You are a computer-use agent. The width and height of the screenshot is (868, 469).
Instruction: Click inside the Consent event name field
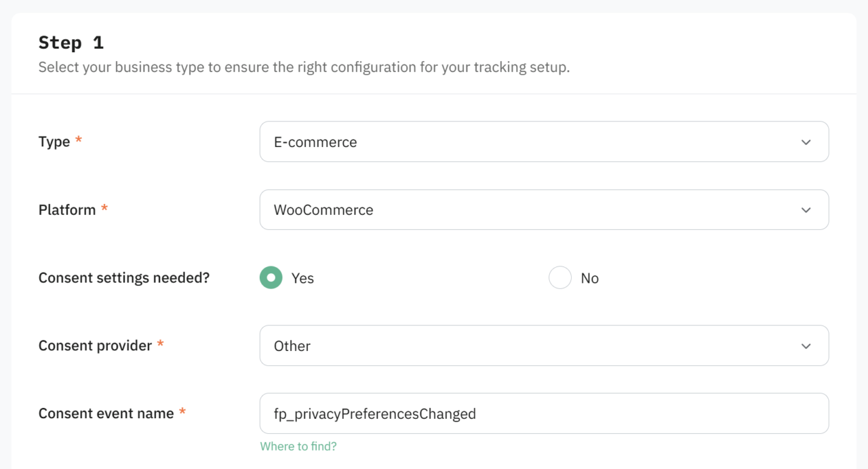pyautogui.click(x=544, y=413)
